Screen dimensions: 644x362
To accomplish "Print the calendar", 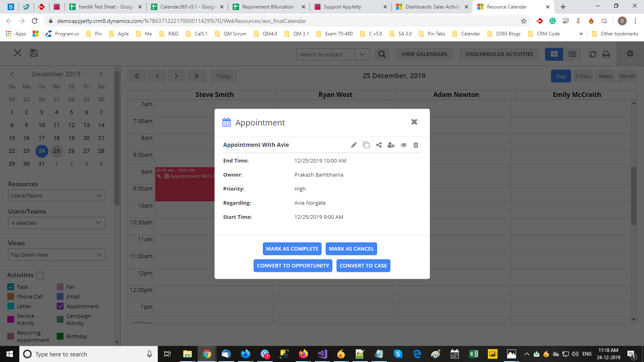I will [x=606, y=53].
